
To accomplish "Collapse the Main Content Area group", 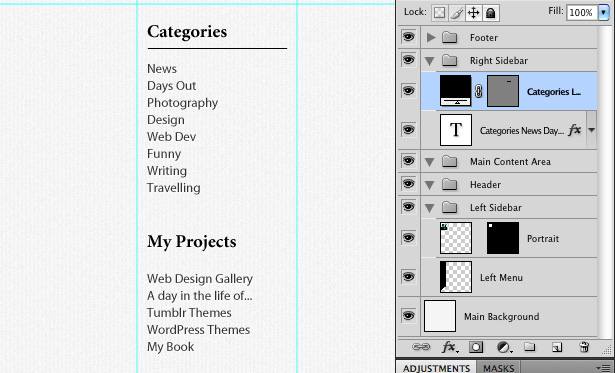I will point(430,162).
